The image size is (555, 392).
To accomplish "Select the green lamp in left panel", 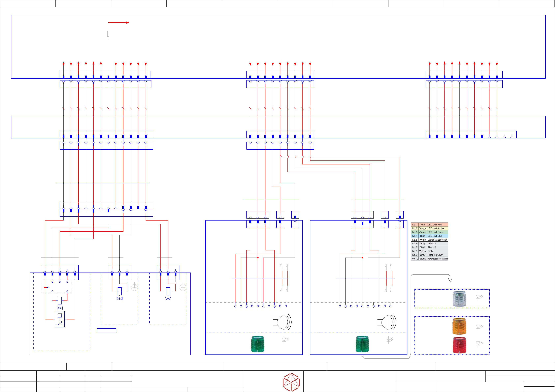I will tap(258, 344).
